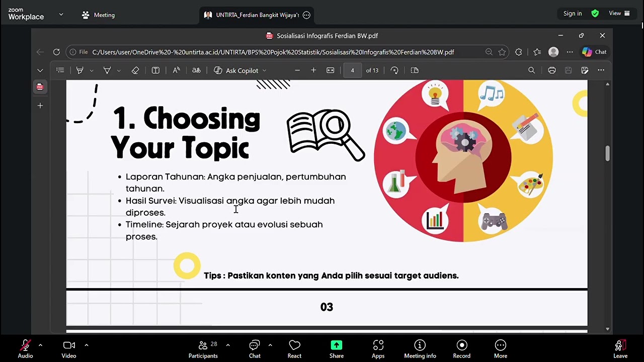The width and height of the screenshot is (644, 362).
Task: Open PDF toolbar more options ellipsis
Action: pyautogui.click(x=601, y=70)
